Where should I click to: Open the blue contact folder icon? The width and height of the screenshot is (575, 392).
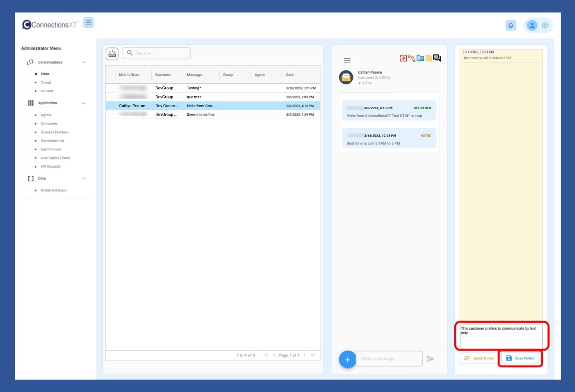click(420, 58)
